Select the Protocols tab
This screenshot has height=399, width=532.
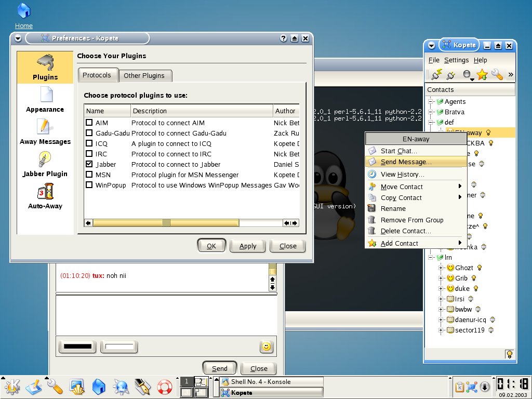97,75
